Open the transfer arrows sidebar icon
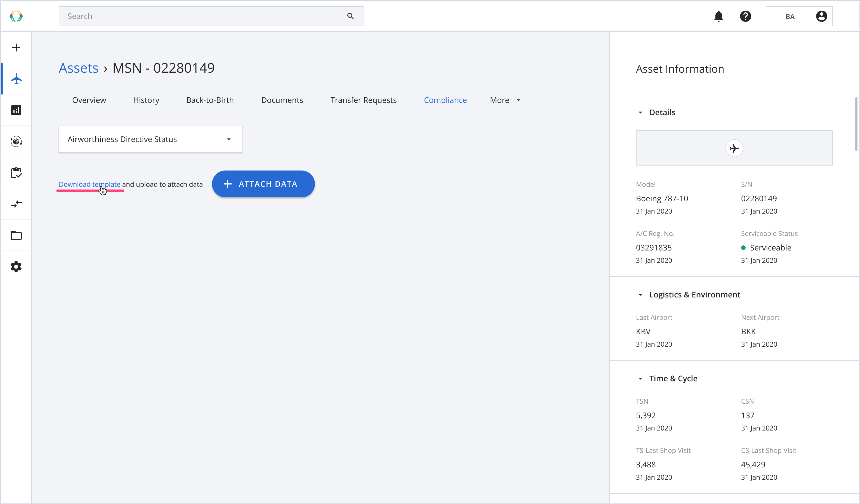Image resolution: width=860 pixels, height=504 pixels. [16, 204]
